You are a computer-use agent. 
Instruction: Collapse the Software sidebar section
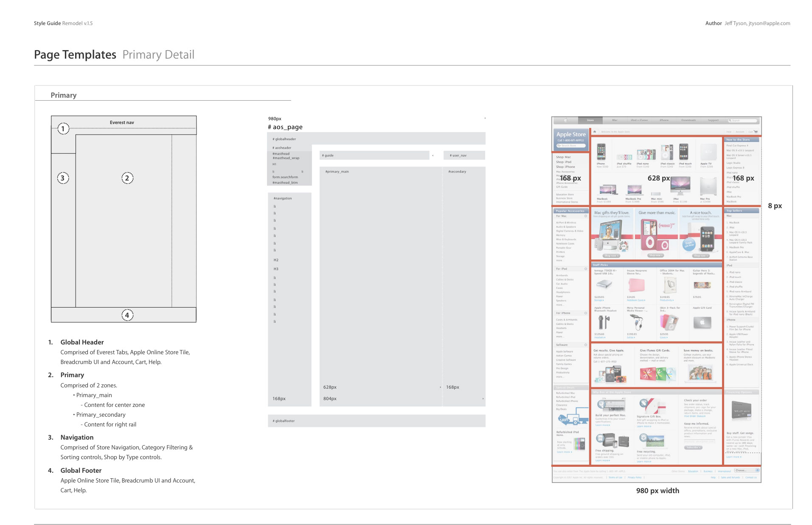(x=586, y=345)
